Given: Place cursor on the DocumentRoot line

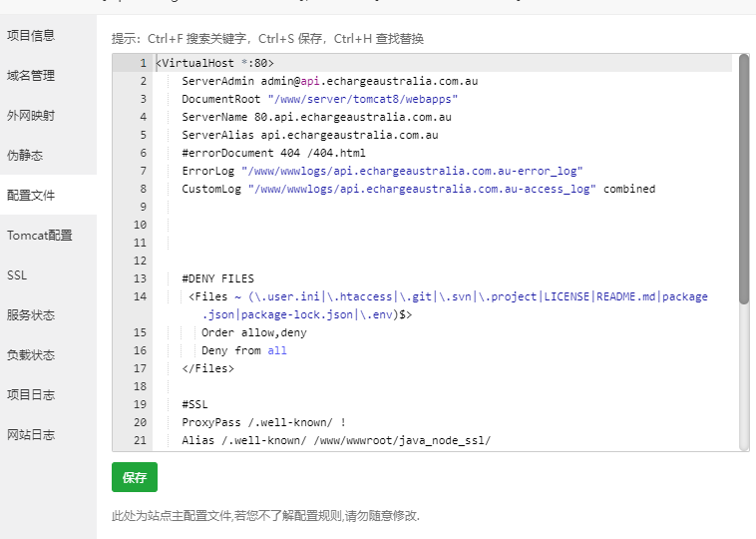Looking at the screenshot, I should (x=319, y=100).
